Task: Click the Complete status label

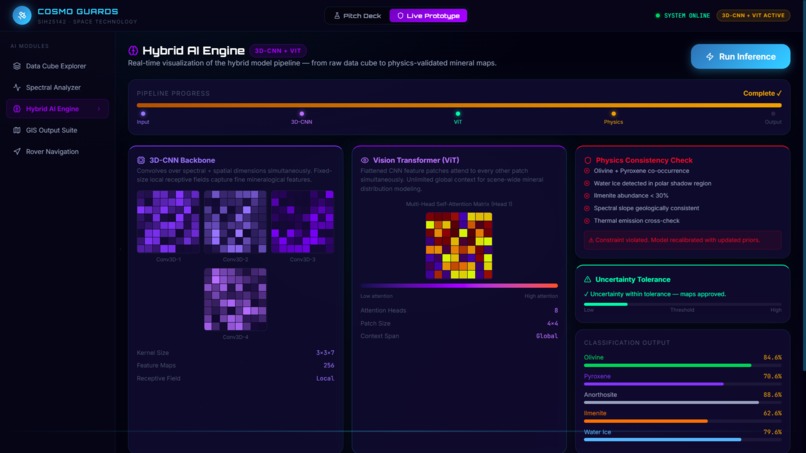Action: pyautogui.click(x=762, y=93)
